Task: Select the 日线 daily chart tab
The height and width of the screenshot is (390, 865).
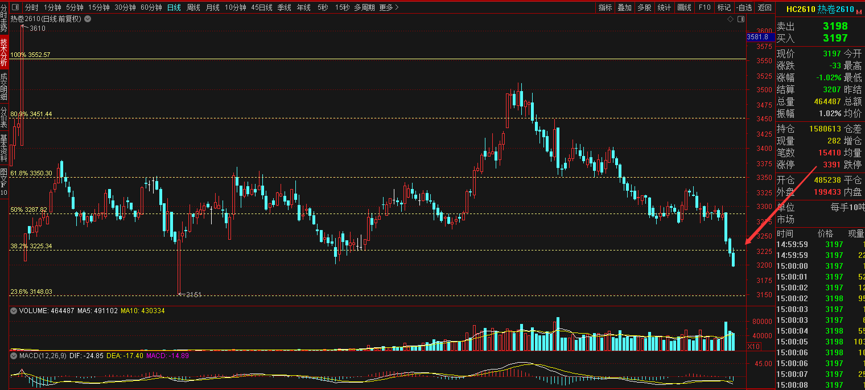Action: (x=174, y=7)
